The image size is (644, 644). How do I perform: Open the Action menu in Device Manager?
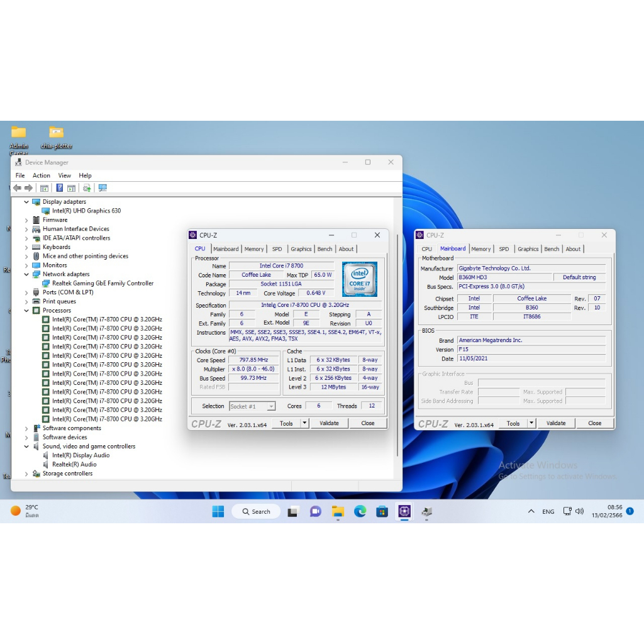(42, 175)
